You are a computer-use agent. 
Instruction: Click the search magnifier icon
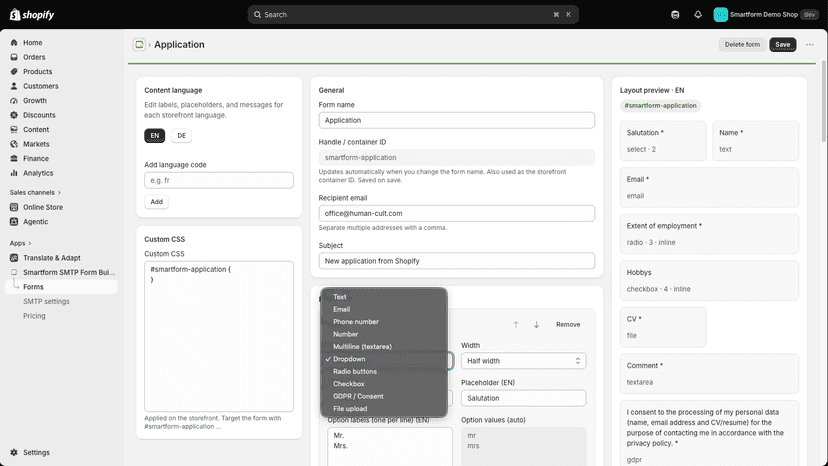click(x=257, y=14)
